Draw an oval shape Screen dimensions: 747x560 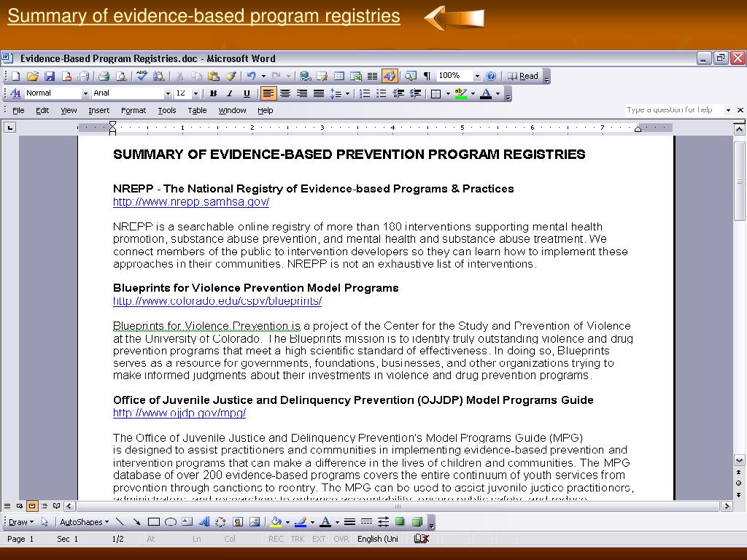tap(171, 522)
